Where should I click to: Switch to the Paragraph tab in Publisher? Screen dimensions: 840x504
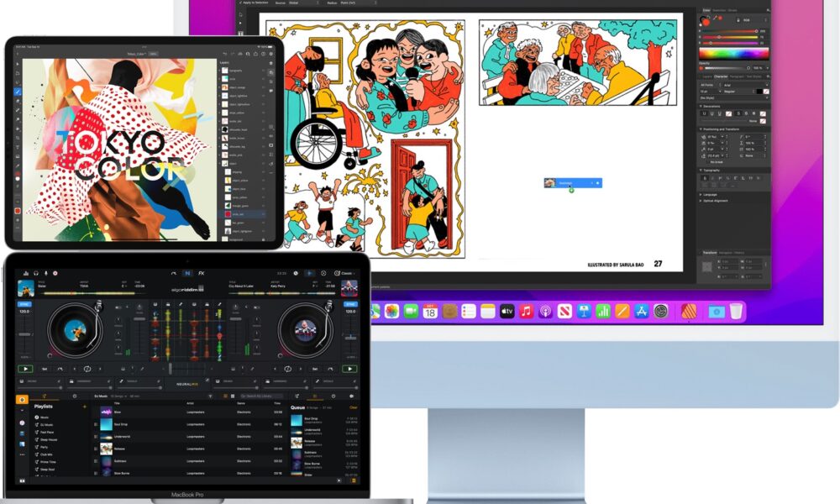(738, 76)
